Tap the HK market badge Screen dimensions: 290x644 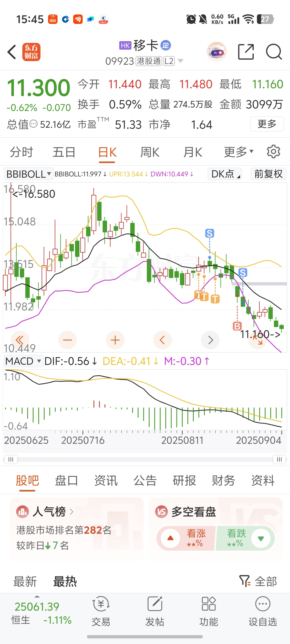125,46
